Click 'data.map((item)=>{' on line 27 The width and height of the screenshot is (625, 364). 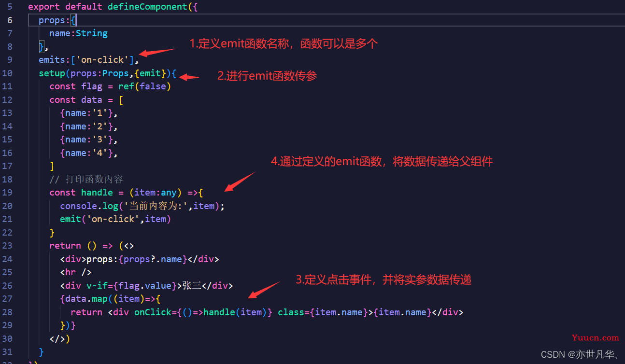[113, 299]
